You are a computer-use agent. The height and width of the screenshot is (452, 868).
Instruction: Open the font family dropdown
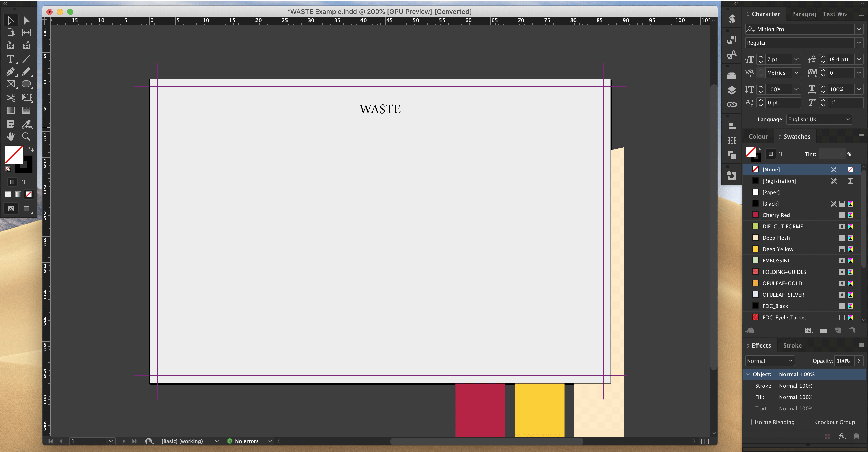(x=858, y=29)
